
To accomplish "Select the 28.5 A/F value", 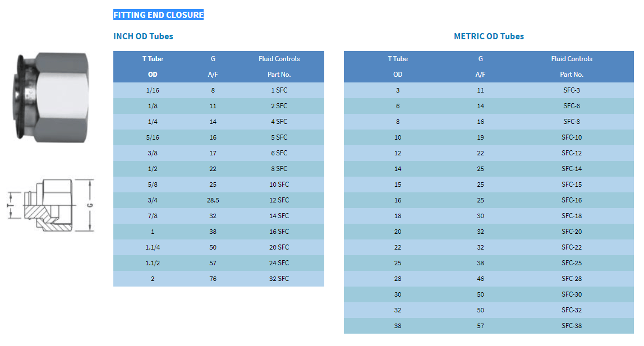I will (x=213, y=200).
